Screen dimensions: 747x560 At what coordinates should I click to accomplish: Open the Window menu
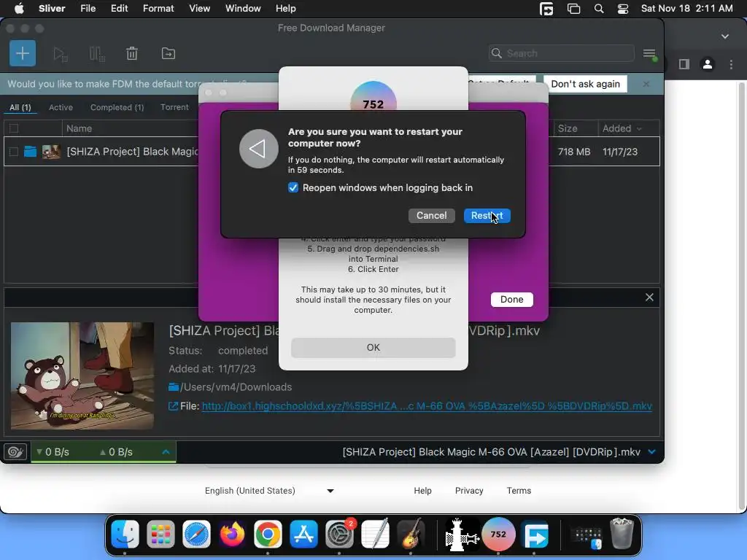(243, 9)
